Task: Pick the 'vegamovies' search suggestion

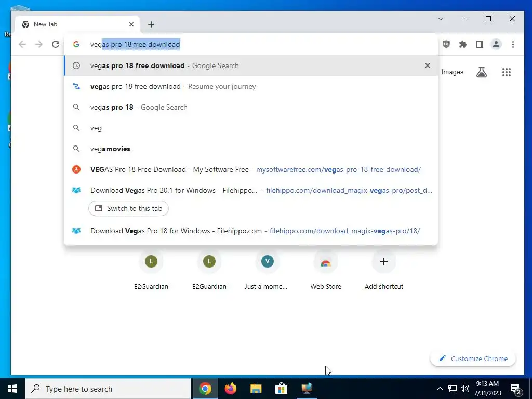Action: tap(251, 149)
